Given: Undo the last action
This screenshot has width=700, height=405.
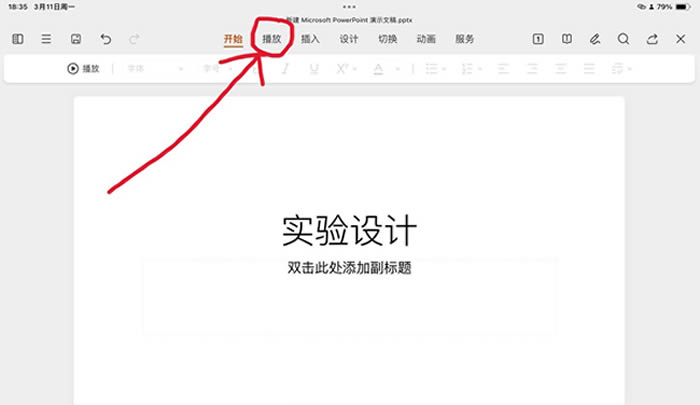Looking at the screenshot, I should (106, 39).
